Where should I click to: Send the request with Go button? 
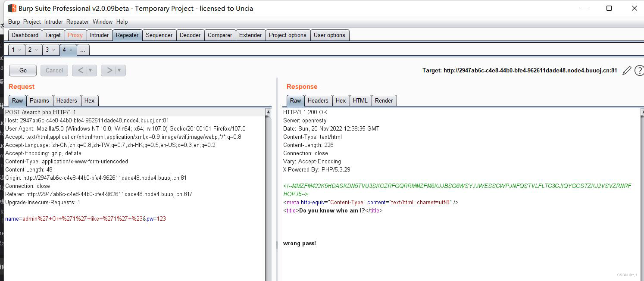(x=23, y=70)
